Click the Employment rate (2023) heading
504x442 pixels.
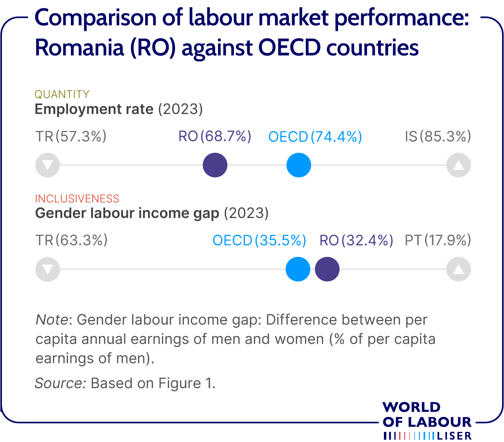(x=119, y=109)
